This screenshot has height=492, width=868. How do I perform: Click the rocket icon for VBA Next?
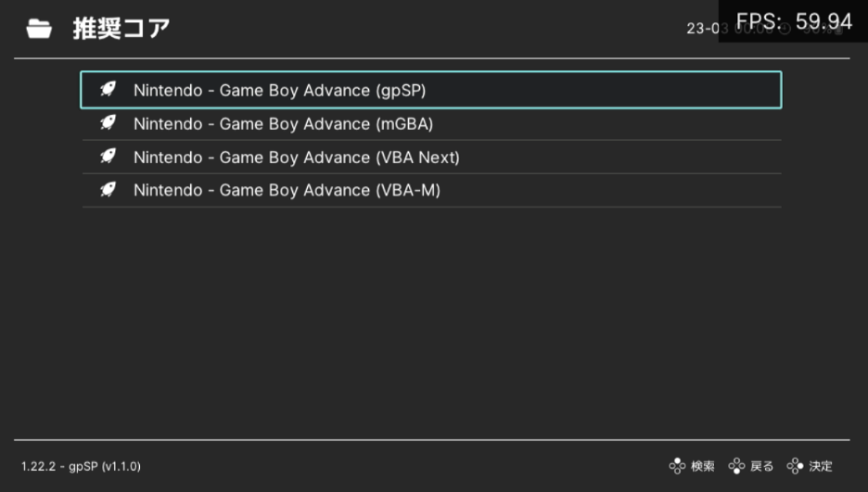coord(108,157)
